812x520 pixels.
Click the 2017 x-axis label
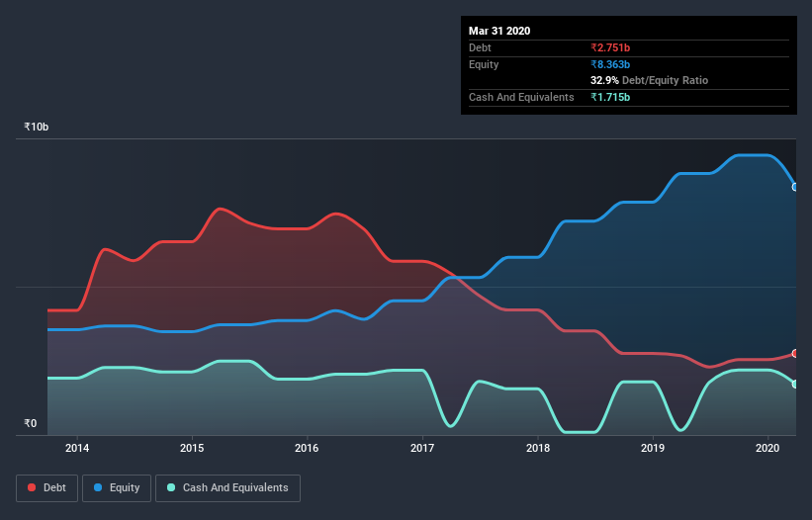[x=422, y=448]
